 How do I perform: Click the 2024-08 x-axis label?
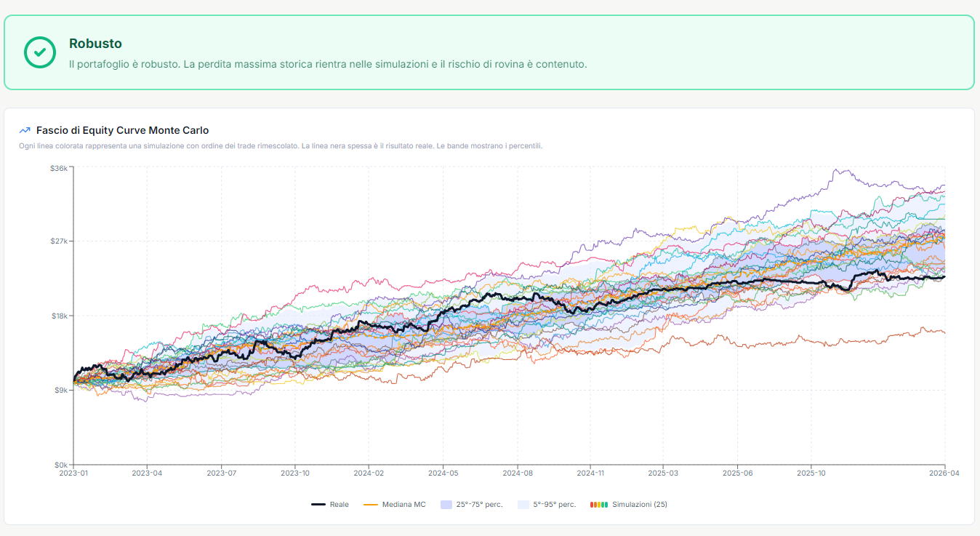[517, 473]
